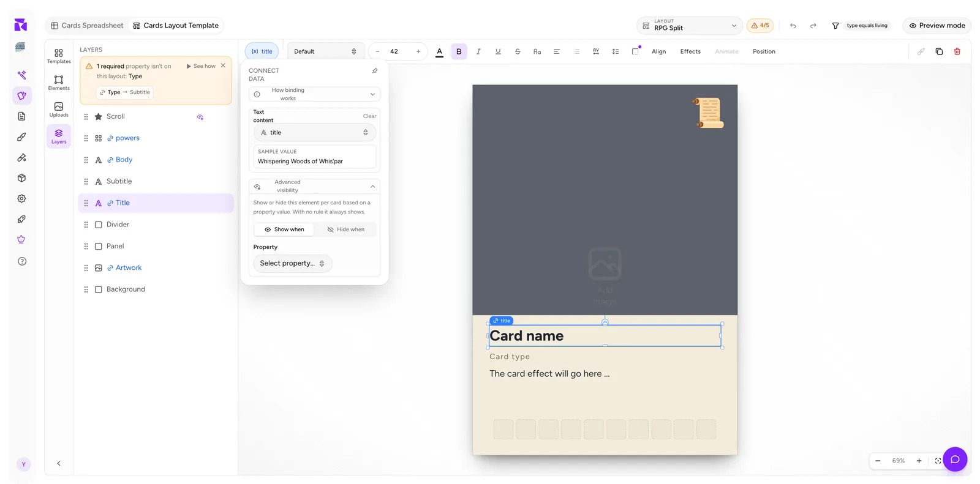Screen dimensions: 980x484
Task: Toggle italic formatting
Action: pos(478,51)
